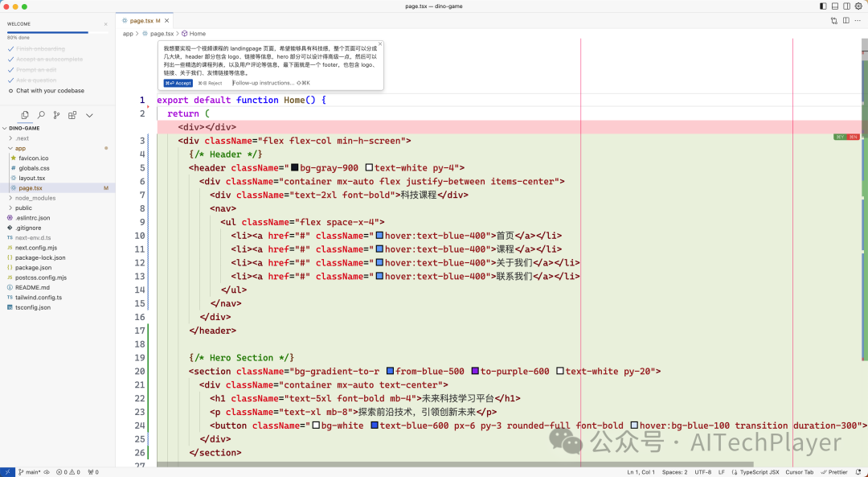
Task: Click the bg-gray-900 color swatch
Action: click(294, 167)
